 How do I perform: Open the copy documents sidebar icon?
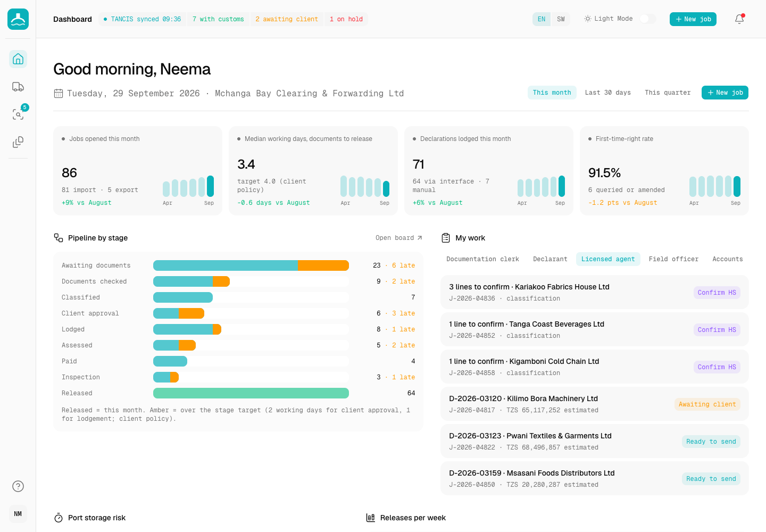[18, 142]
